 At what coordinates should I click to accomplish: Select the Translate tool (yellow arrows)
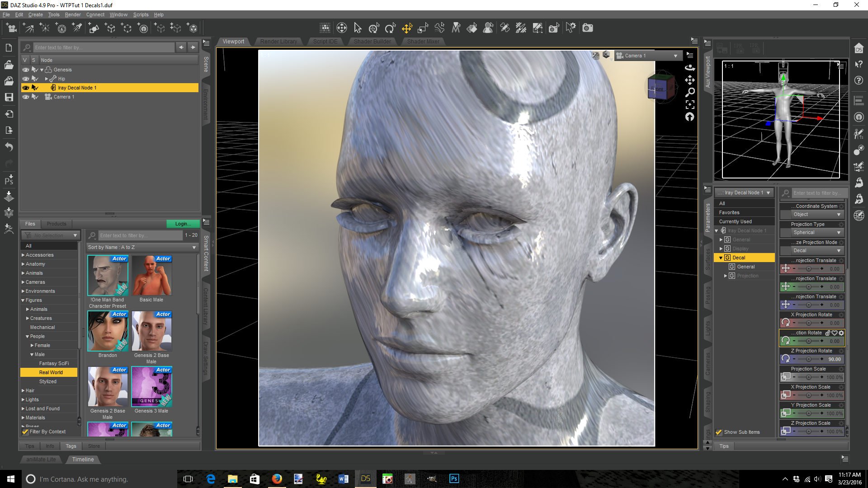407,28
